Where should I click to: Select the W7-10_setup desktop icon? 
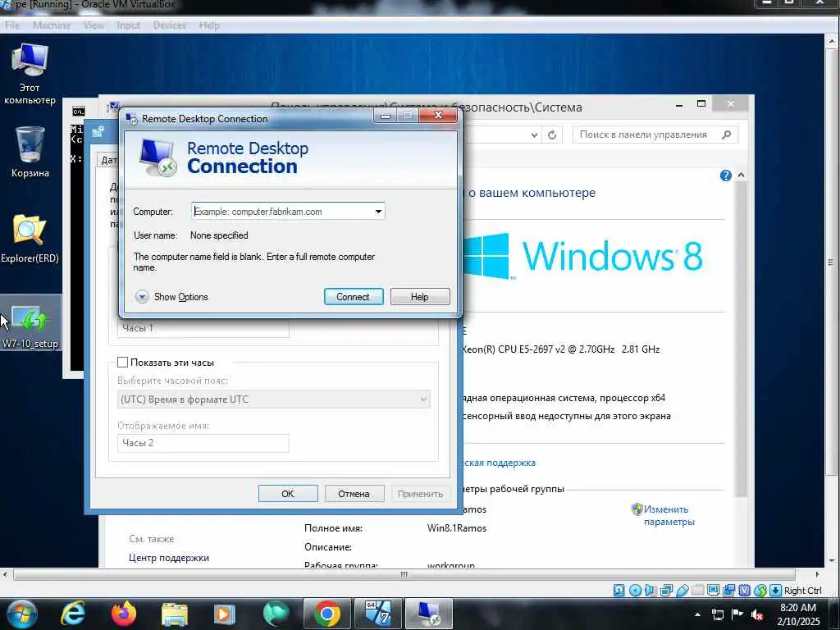(x=30, y=323)
